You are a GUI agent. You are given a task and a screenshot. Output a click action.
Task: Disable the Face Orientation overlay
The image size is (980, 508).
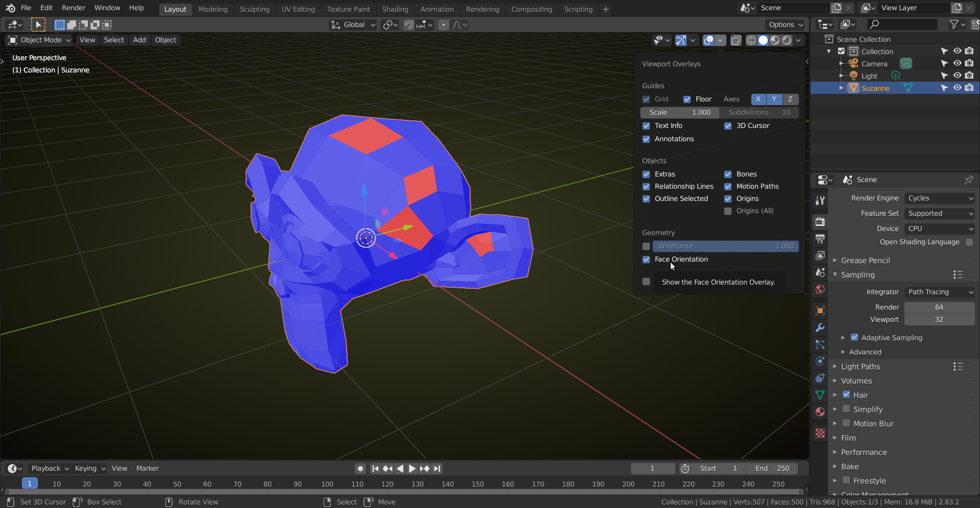(x=646, y=260)
